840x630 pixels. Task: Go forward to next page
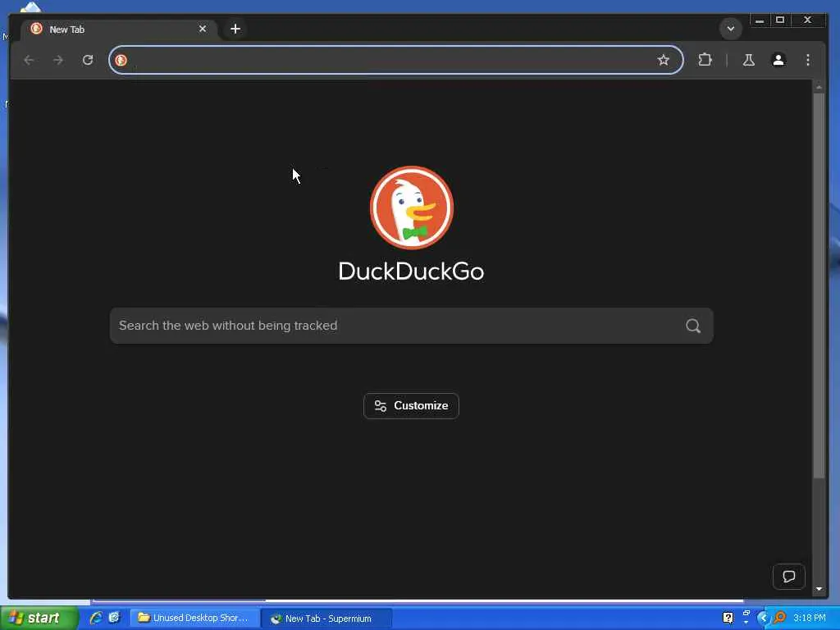tap(58, 60)
